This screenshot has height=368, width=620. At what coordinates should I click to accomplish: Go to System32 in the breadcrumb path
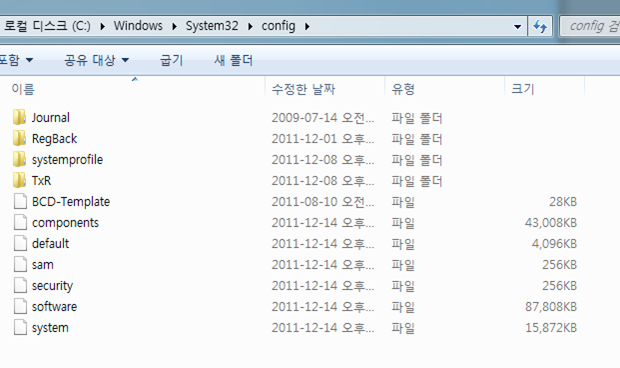point(212,26)
